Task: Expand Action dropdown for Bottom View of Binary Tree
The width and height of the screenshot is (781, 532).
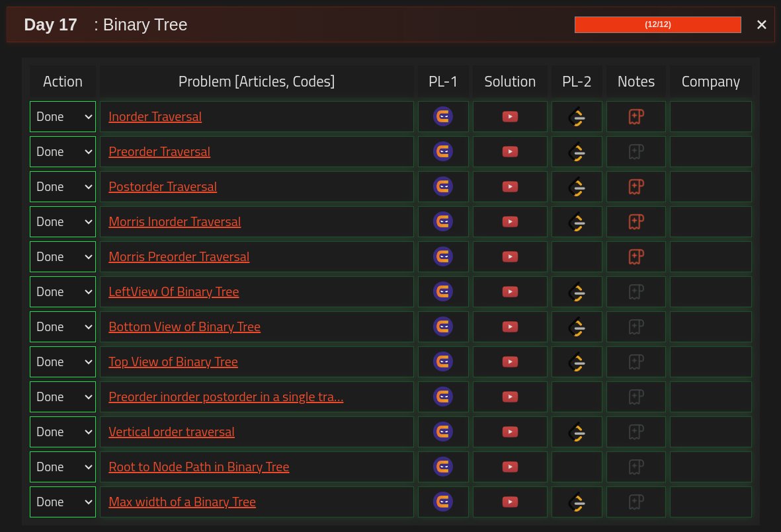Action: coord(63,326)
